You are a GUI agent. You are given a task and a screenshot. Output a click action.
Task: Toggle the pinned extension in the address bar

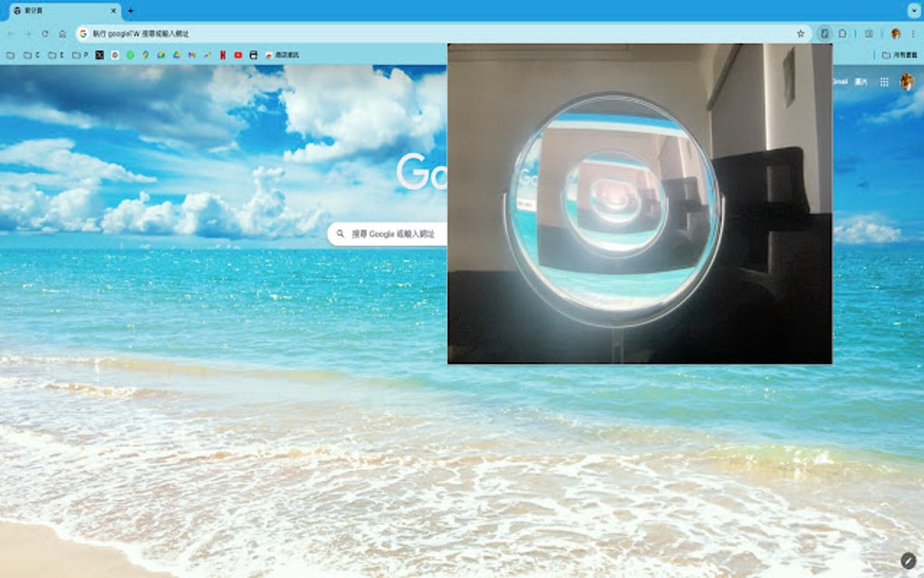[825, 33]
